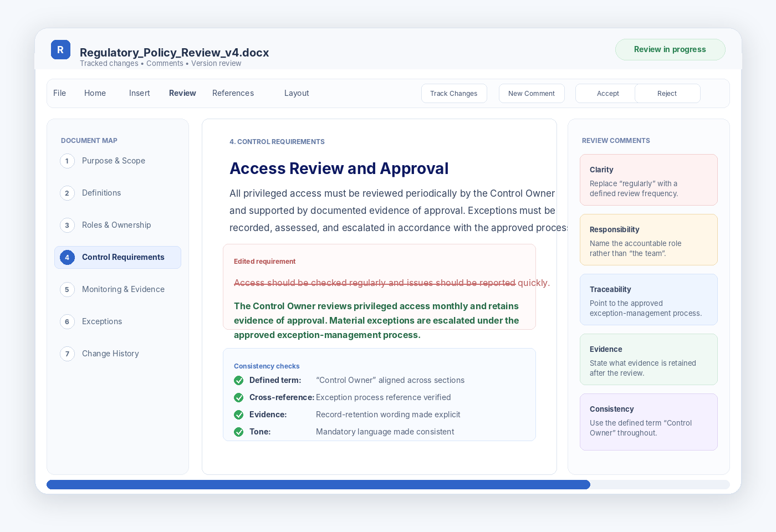
Task: Click the DOCUMENT MAP panel header
Action: point(89,141)
